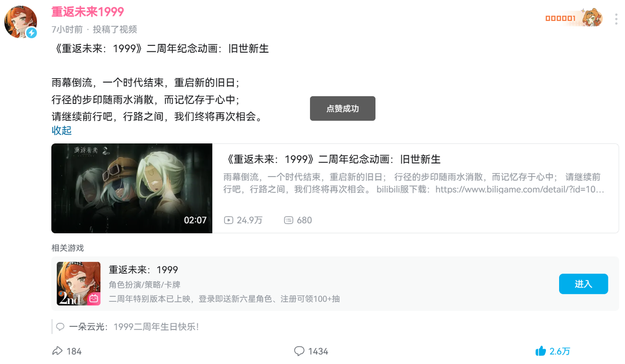
Task: Open comments via the speech bubble icon
Action: click(299, 351)
